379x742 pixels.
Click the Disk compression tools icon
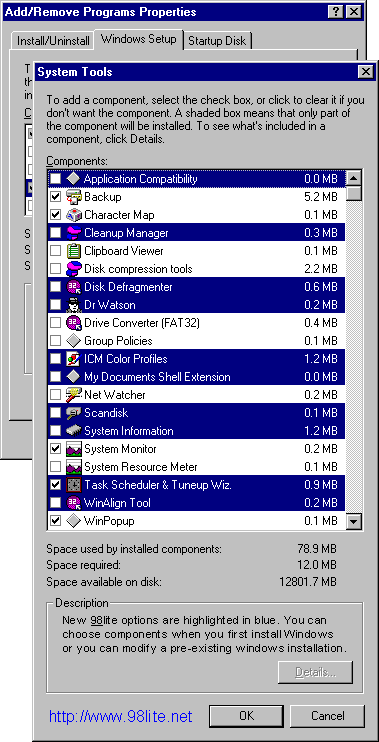point(73,269)
